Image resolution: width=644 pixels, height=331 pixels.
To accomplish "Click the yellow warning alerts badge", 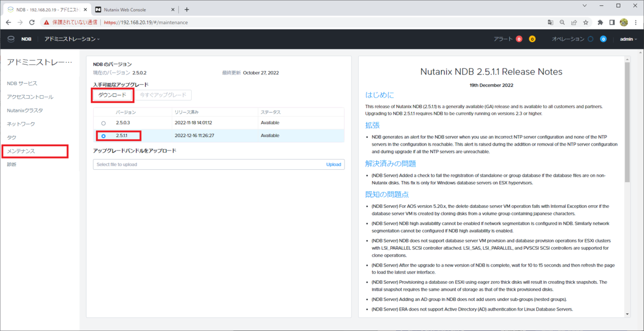I will 532,39.
